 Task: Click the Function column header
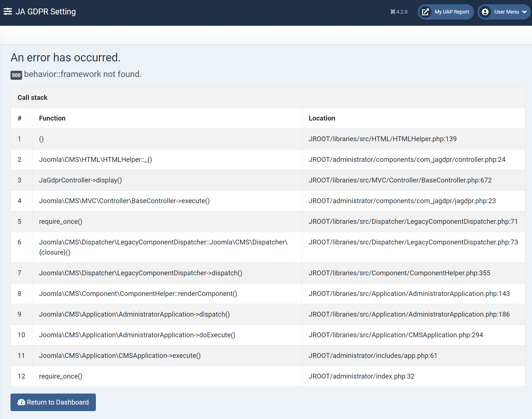click(x=52, y=118)
